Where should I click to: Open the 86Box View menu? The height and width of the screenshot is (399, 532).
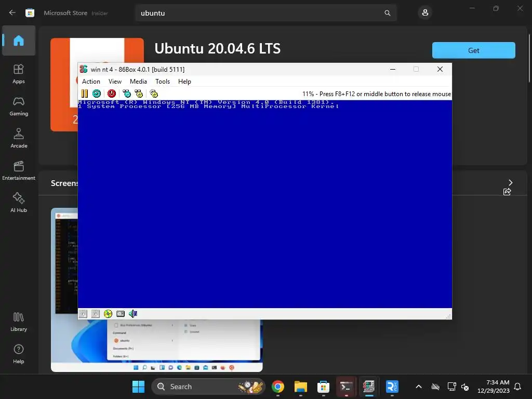coord(115,82)
